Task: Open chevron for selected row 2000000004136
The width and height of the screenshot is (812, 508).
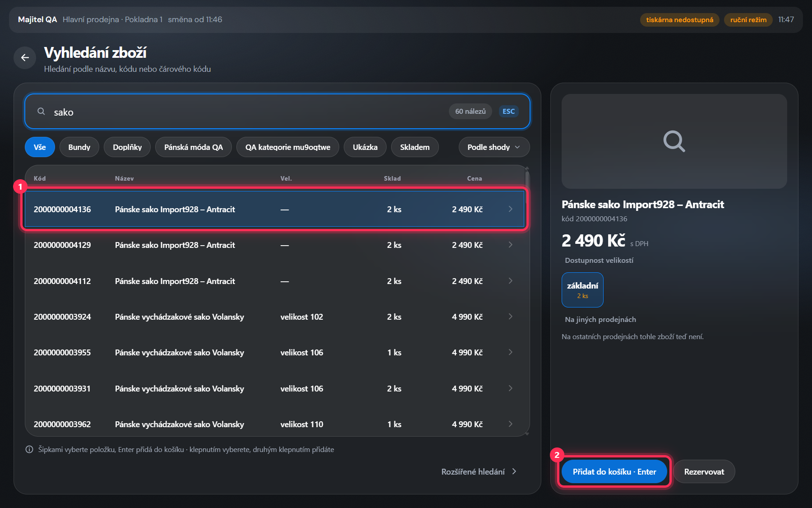Action: pyautogui.click(x=510, y=209)
